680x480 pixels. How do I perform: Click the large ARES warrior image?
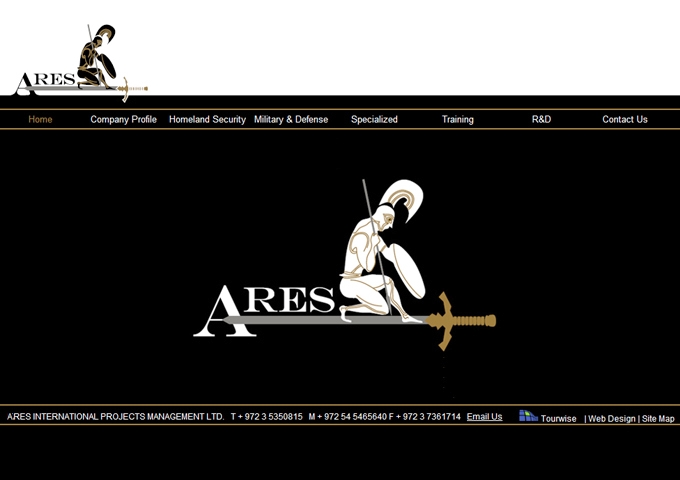click(x=345, y=265)
